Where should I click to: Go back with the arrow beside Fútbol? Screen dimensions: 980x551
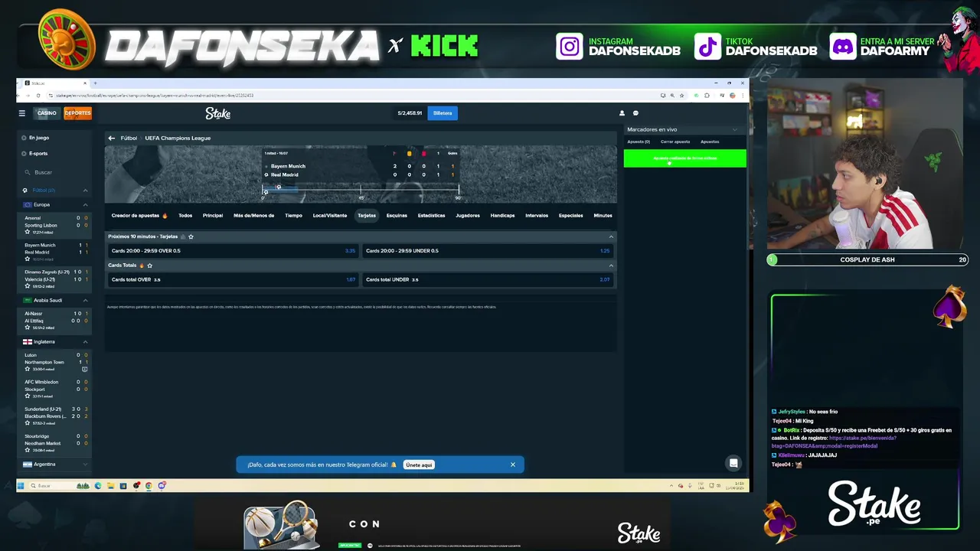tap(112, 138)
